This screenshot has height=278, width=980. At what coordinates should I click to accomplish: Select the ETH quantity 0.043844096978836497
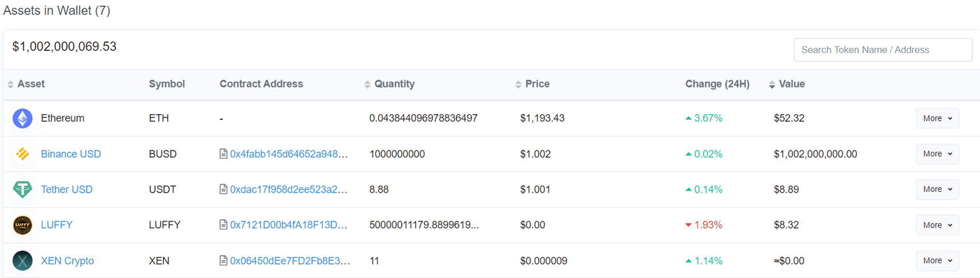424,118
